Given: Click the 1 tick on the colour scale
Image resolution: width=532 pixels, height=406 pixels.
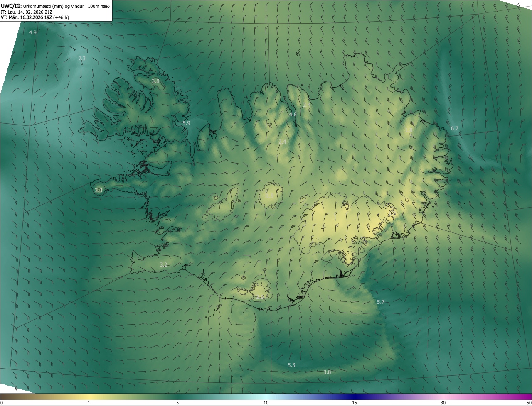Looking at the screenshot, I should pyautogui.click(x=89, y=403).
